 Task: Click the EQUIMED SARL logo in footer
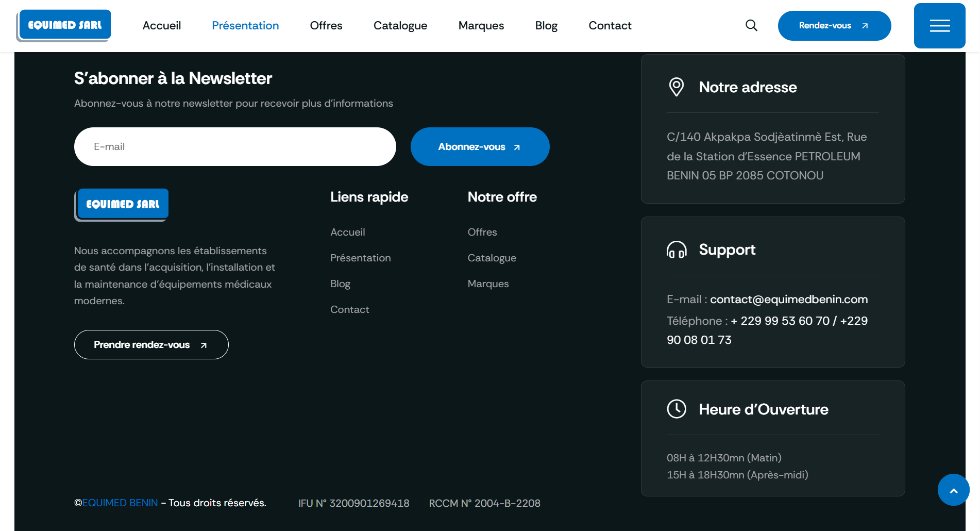(122, 205)
